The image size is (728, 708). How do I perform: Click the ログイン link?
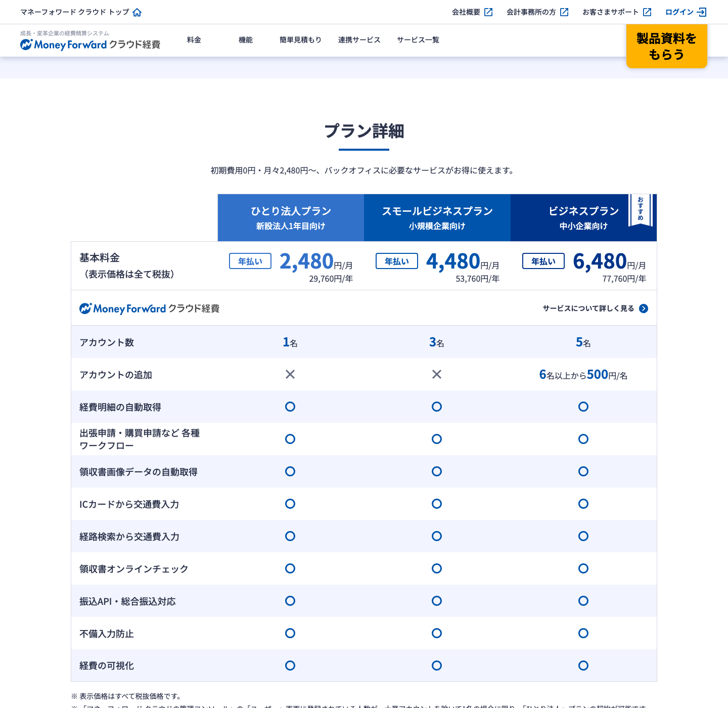(686, 12)
